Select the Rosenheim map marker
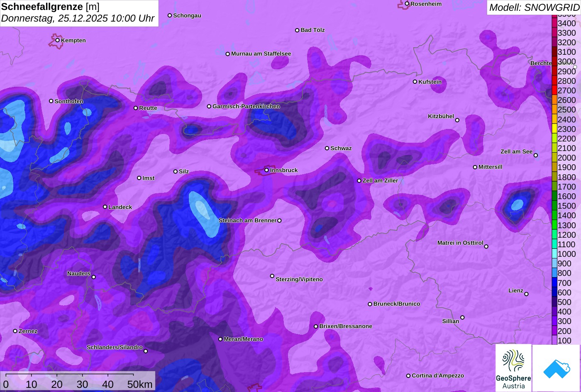 (x=407, y=4)
